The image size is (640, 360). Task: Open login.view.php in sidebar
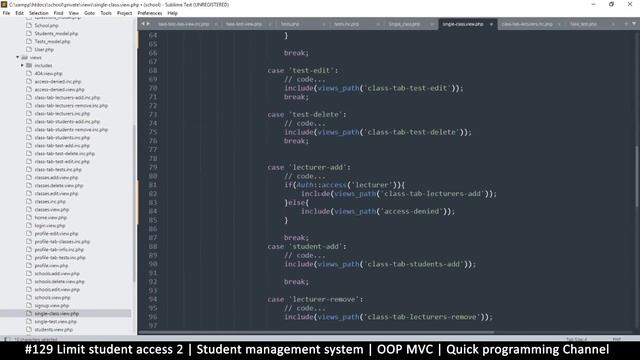pos(50,226)
